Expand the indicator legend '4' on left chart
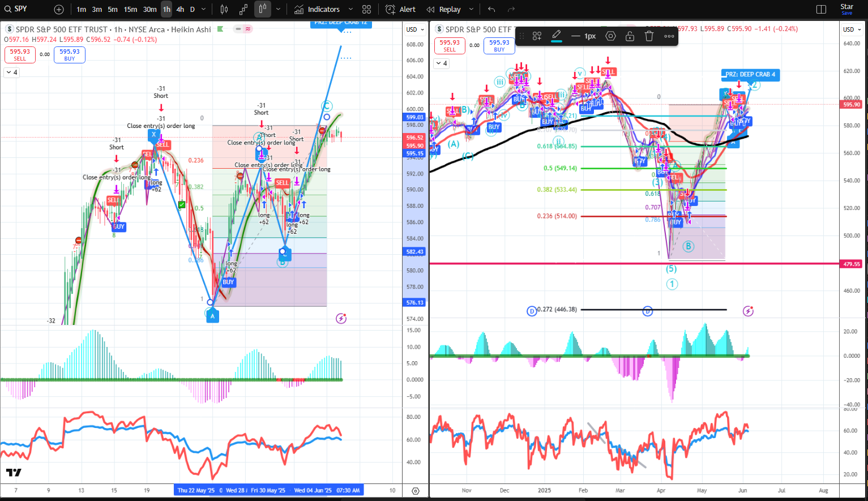This screenshot has width=868, height=501. [12, 72]
